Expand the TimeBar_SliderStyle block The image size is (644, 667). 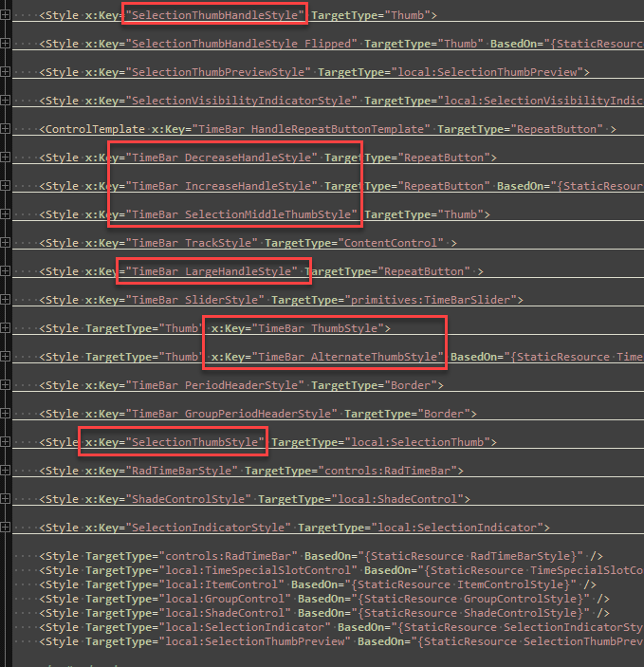point(5,300)
